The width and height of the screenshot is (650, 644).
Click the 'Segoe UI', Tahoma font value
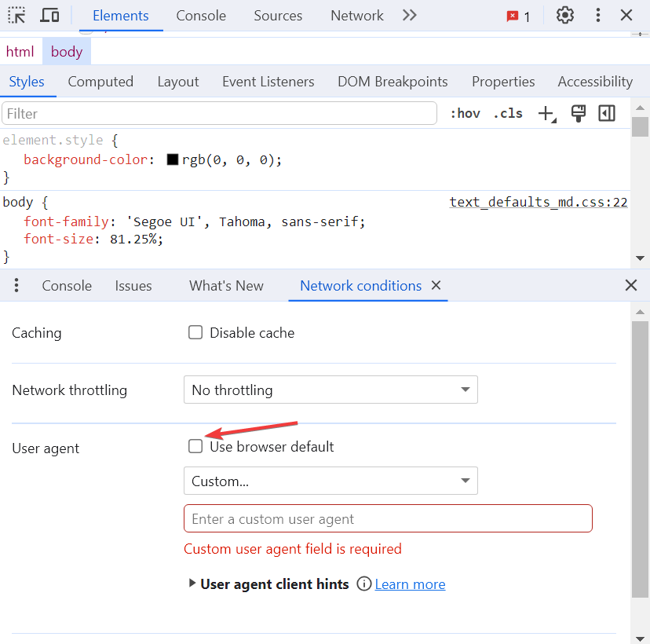[245, 221]
